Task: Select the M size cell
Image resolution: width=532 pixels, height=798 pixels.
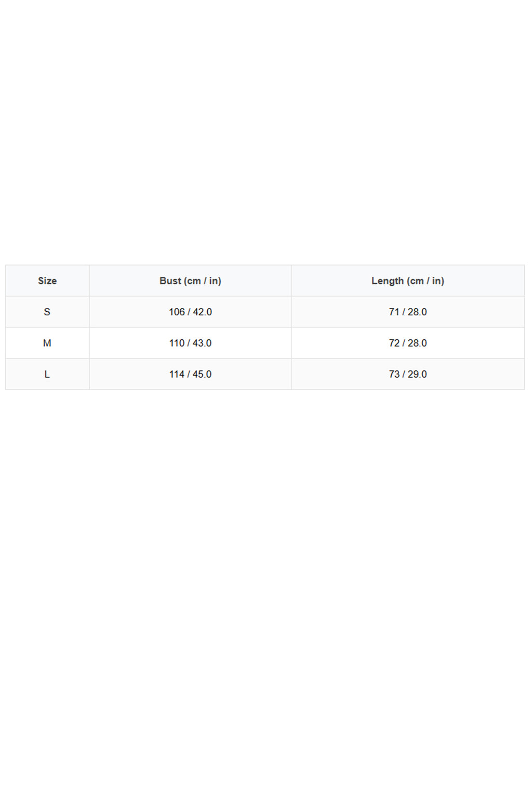Action: 47,343
